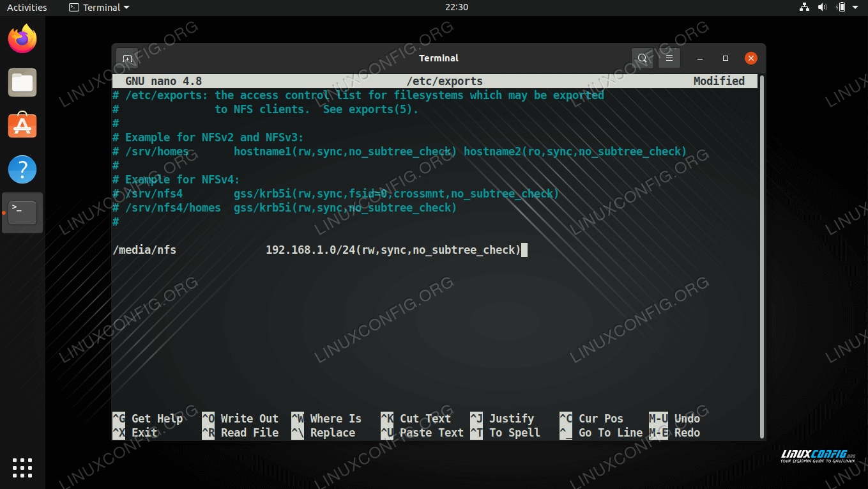Open the Terminal app menu dropdown
Screen dimensions: 868x489
pyautogui.click(x=99, y=8)
